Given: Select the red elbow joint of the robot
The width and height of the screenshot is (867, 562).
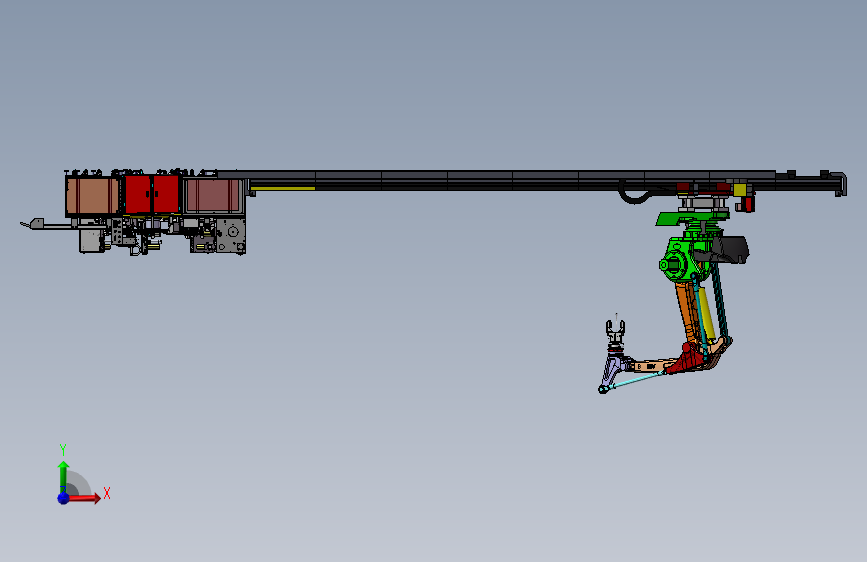Looking at the screenshot, I should (686, 358).
